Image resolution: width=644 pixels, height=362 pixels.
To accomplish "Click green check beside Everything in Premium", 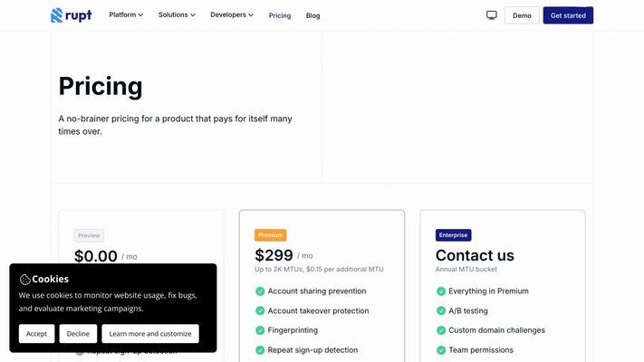I will point(441,291).
